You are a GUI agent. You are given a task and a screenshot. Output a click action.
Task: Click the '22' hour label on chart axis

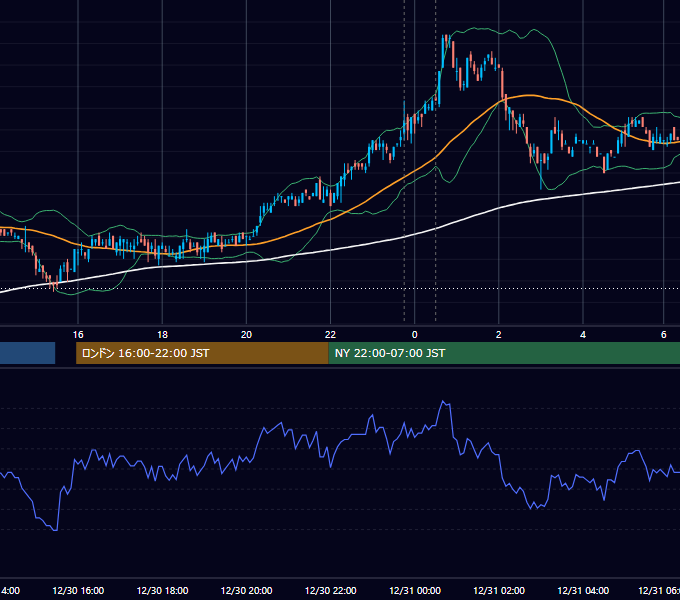(x=330, y=335)
